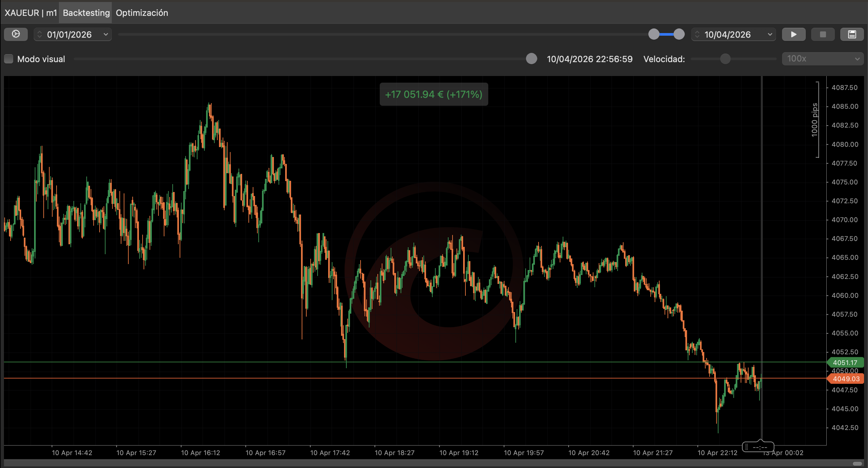Click the +17 051.94 € profit badge
868x468 pixels.
coord(433,94)
